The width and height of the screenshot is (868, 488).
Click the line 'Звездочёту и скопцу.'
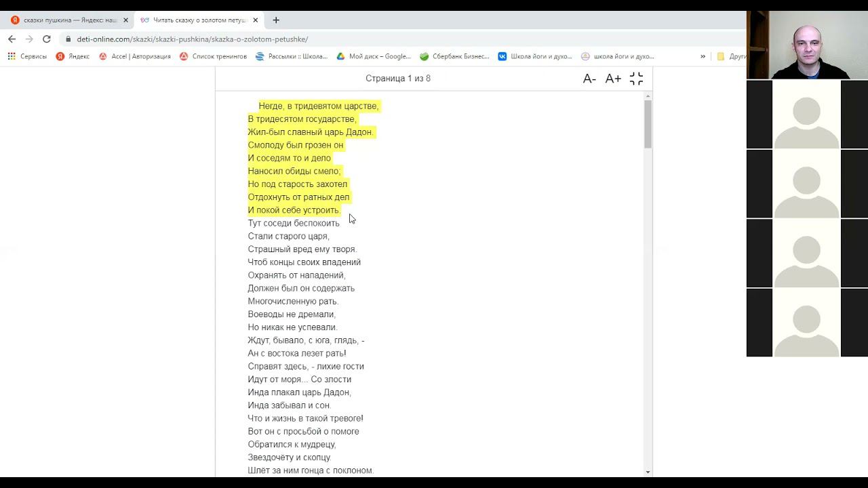pos(290,457)
